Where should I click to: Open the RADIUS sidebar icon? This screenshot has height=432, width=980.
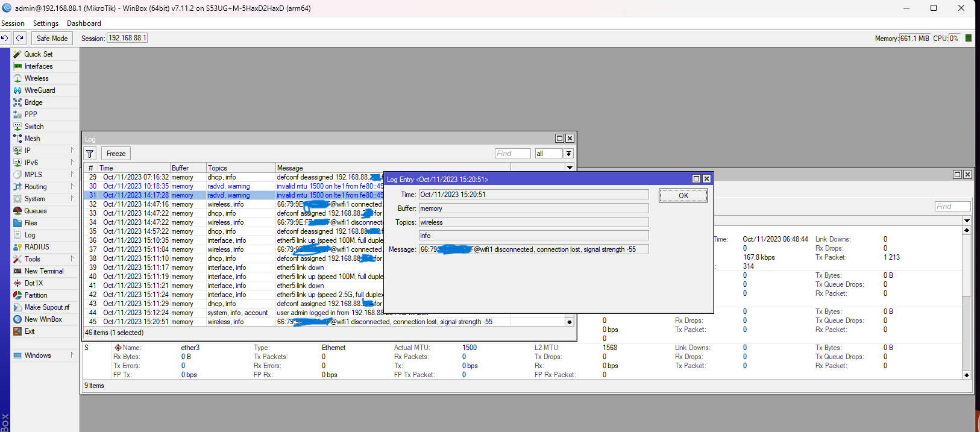point(17,247)
